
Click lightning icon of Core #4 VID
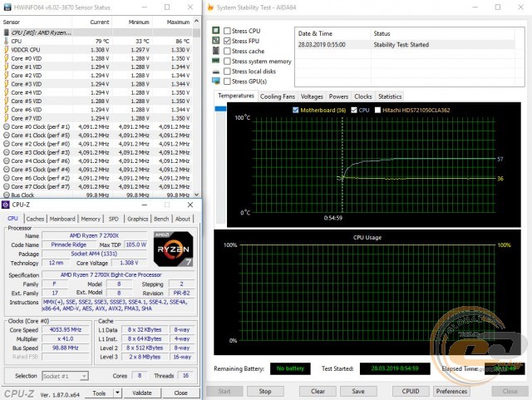(6, 92)
